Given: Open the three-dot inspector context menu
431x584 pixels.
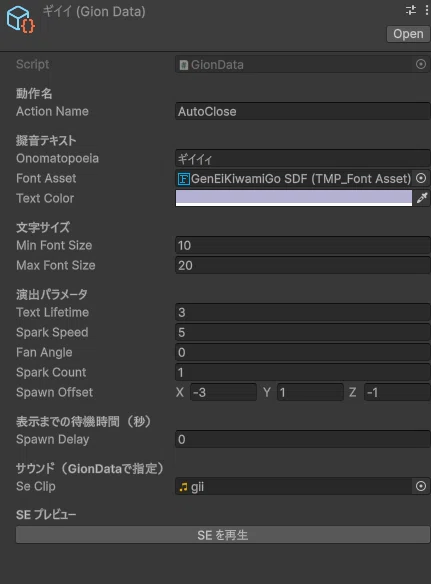Looking at the screenshot, I should pos(427,10).
